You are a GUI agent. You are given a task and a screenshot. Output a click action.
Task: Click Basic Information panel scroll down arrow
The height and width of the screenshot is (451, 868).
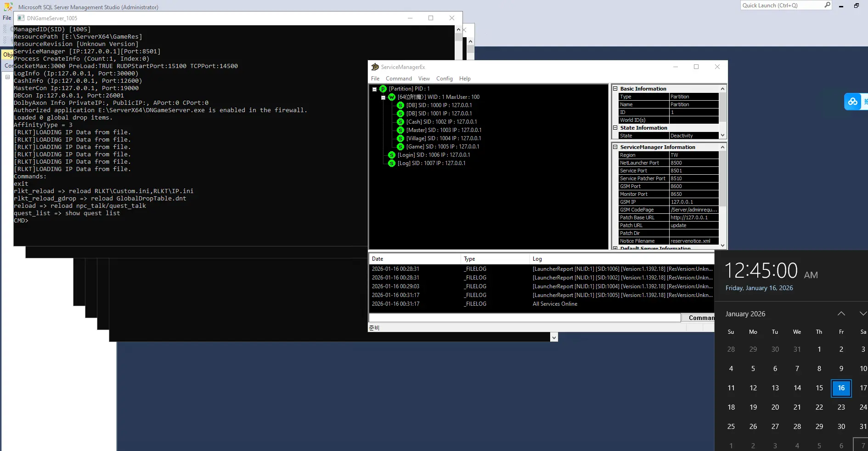[x=723, y=136]
